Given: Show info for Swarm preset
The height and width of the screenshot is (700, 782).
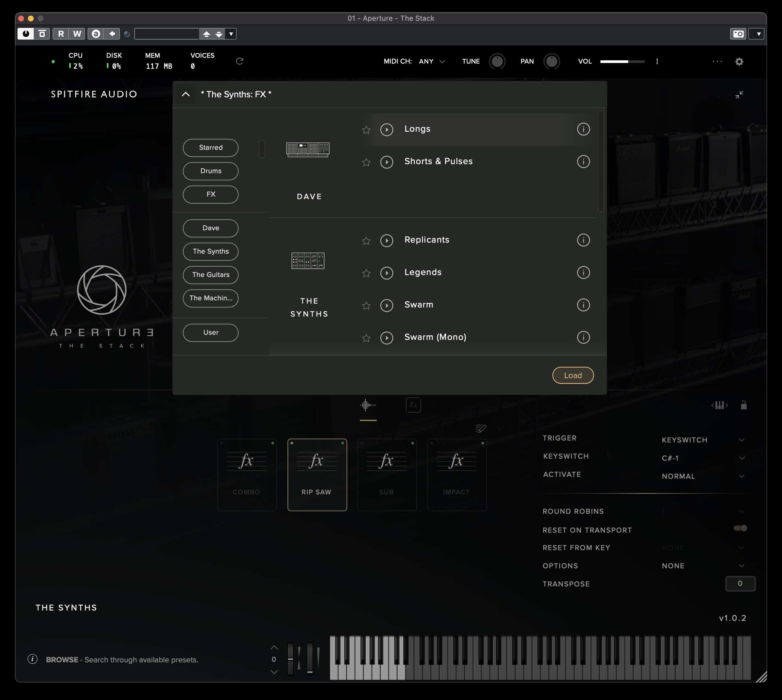Looking at the screenshot, I should coord(583,305).
